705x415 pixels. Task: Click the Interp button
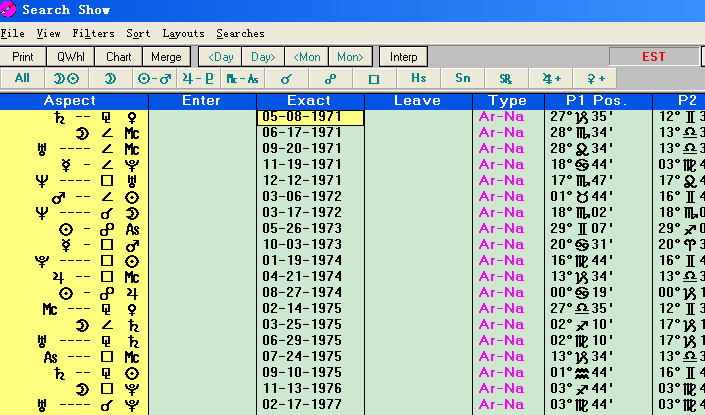tap(404, 57)
